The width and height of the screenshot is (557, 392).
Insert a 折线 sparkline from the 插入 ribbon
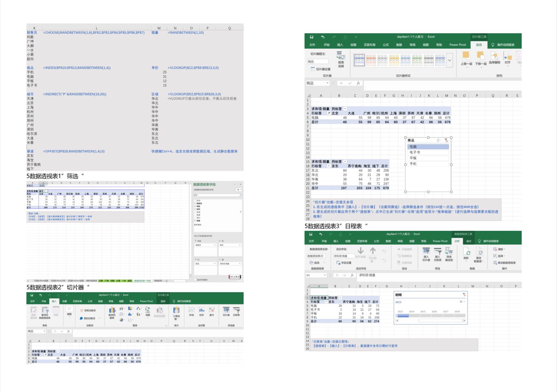pyautogui.click(x=191, y=311)
